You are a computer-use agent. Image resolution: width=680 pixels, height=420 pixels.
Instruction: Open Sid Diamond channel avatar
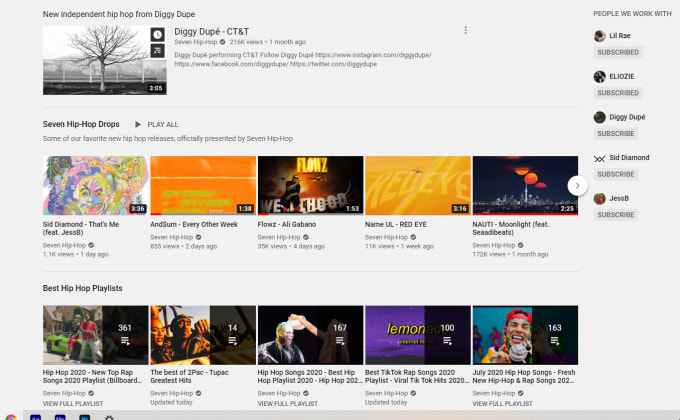(599, 158)
